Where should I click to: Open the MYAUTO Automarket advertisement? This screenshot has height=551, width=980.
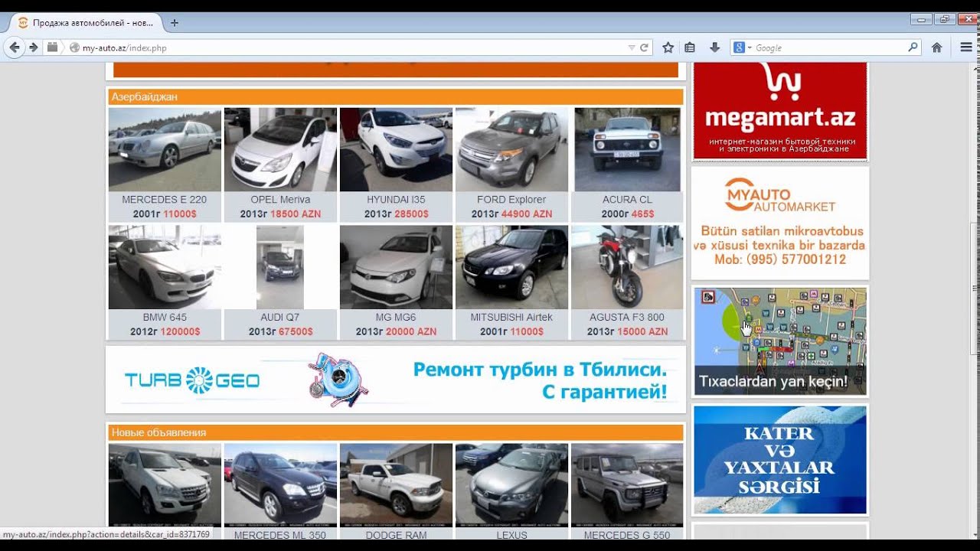click(780, 223)
